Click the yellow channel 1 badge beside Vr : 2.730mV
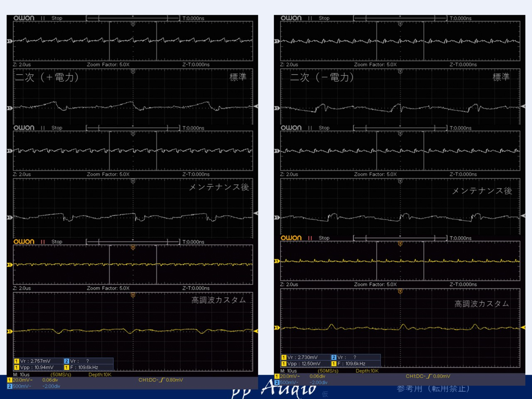This screenshot has width=532, height=399. coord(284,357)
